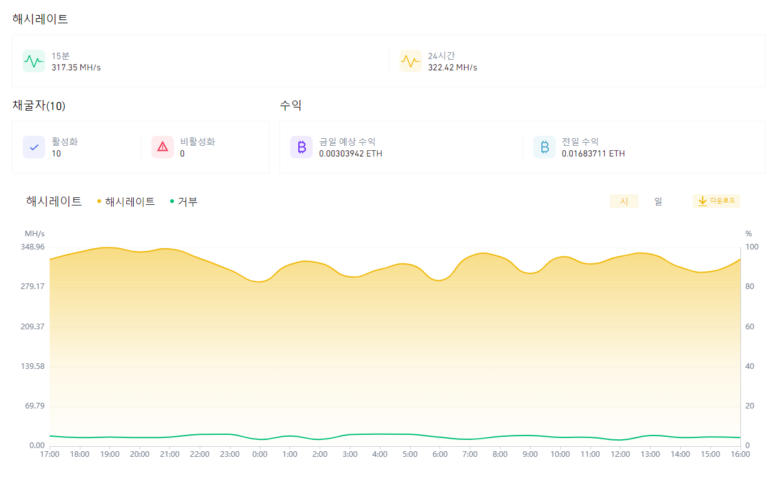
Task: Switch chart to 일 daily view
Action: 658,201
